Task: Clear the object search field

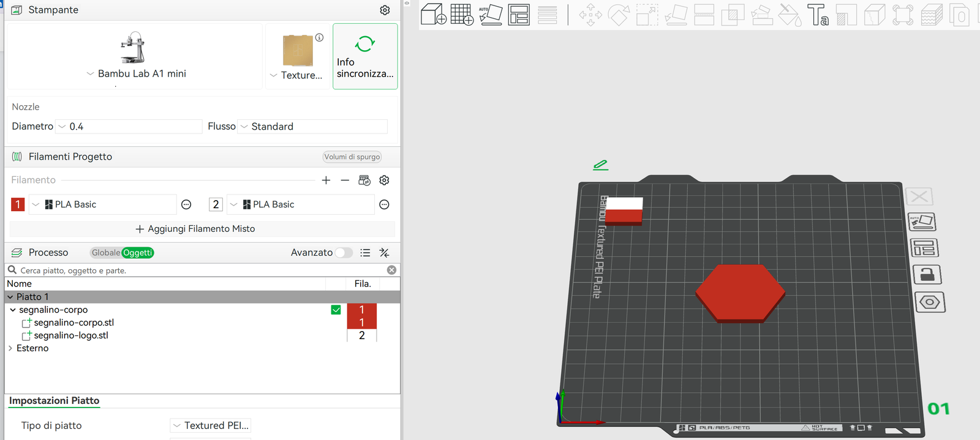Action: pos(391,270)
